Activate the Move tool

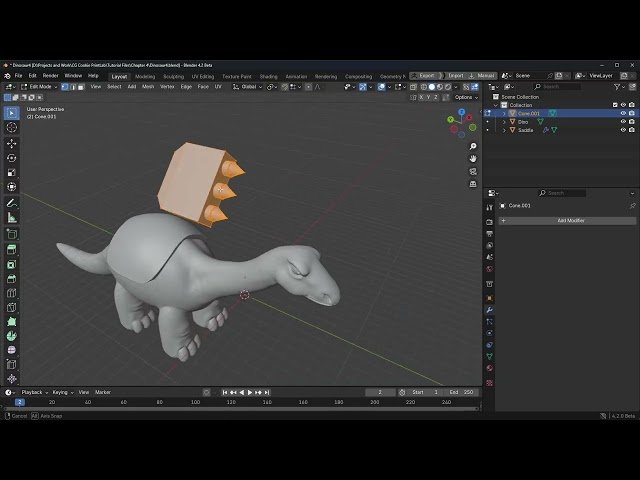pos(12,143)
